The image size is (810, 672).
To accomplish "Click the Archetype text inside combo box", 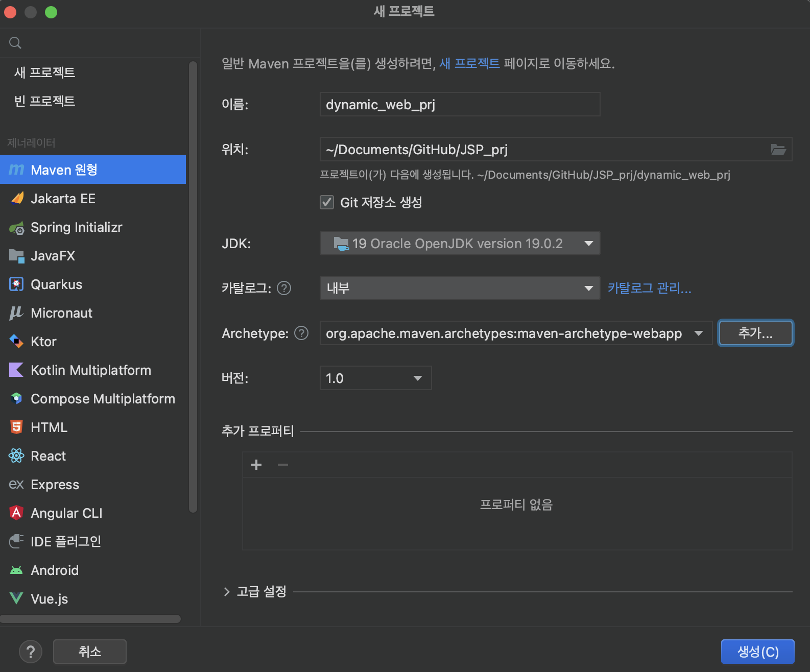I will click(504, 333).
